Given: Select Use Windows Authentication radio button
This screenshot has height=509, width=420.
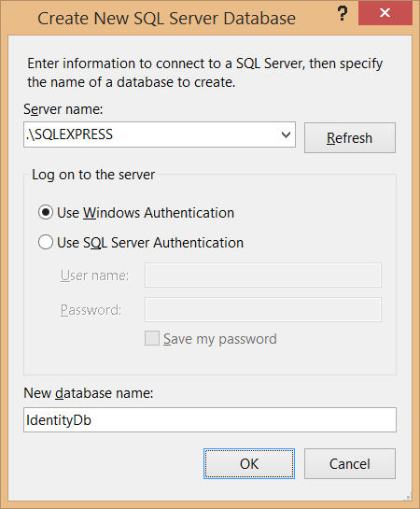Looking at the screenshot, I should (x=46, y=213).
